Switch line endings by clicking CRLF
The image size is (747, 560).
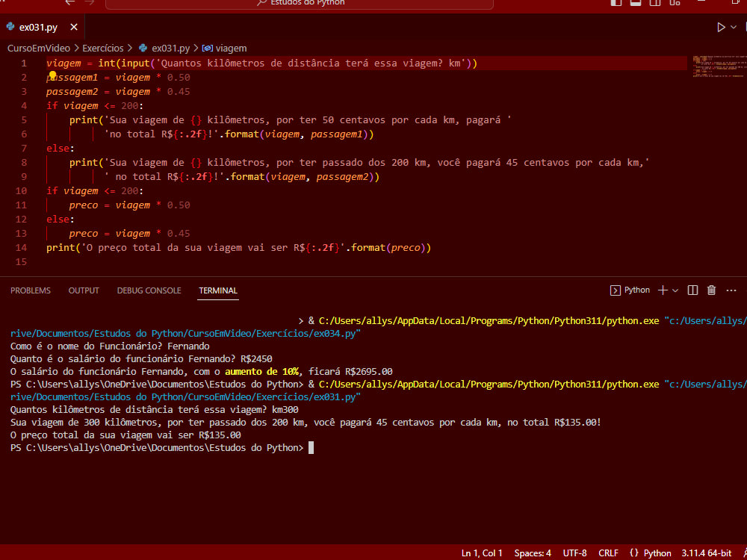(x=609, y=553)
